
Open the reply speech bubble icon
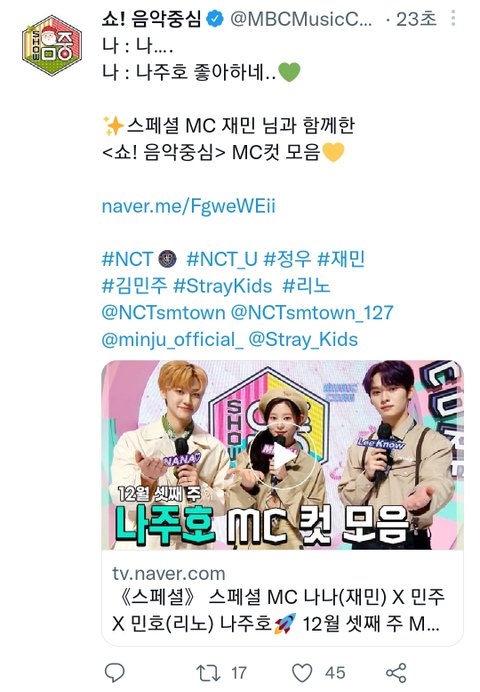pos(115,673)
